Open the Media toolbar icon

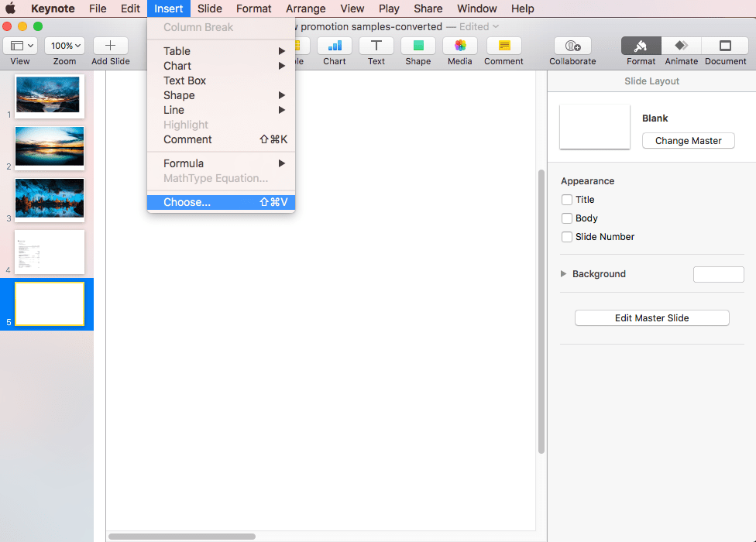(460, 46)
